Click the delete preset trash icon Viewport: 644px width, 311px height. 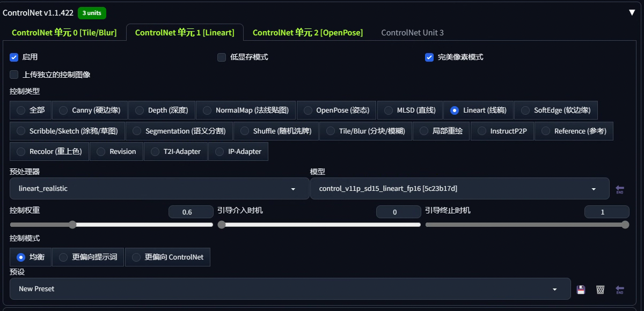[600, 290]
